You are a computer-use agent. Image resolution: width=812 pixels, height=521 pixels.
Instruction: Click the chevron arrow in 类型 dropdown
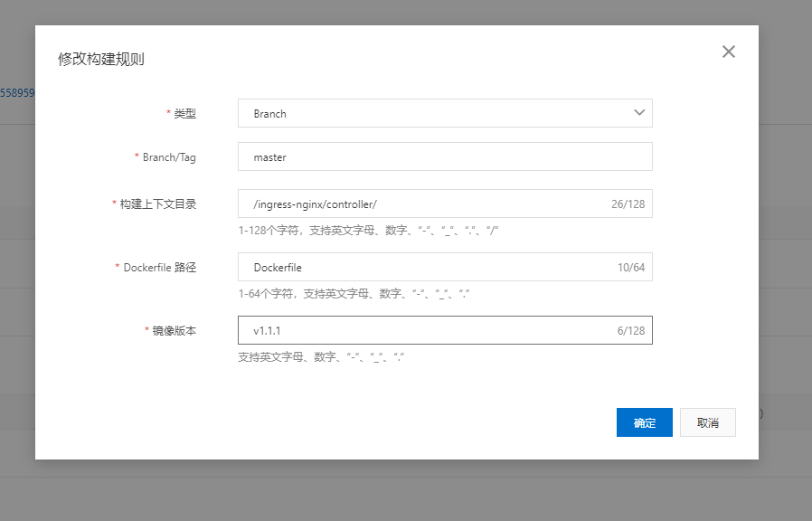[x=639, y=113]
